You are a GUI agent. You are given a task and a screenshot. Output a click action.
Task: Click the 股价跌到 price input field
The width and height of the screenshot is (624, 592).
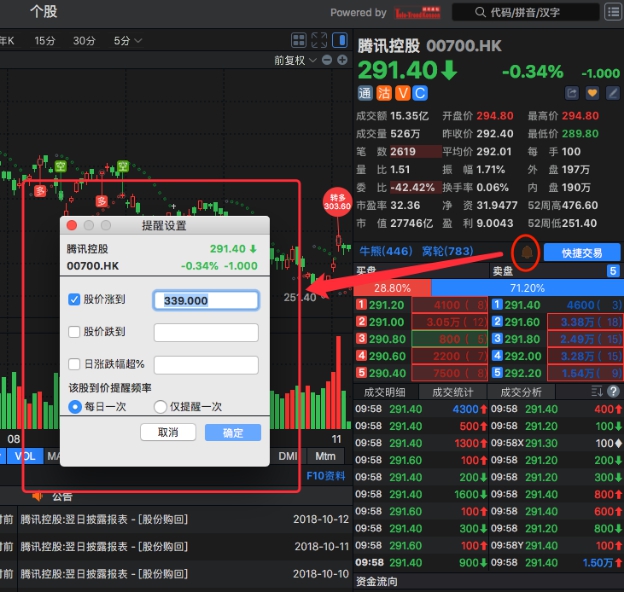[x=206, y=332]
